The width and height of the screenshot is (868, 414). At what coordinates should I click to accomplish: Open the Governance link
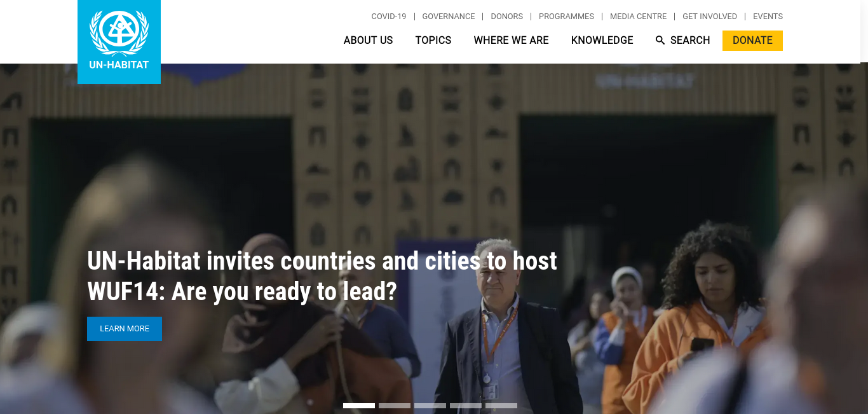pos(449,17)
